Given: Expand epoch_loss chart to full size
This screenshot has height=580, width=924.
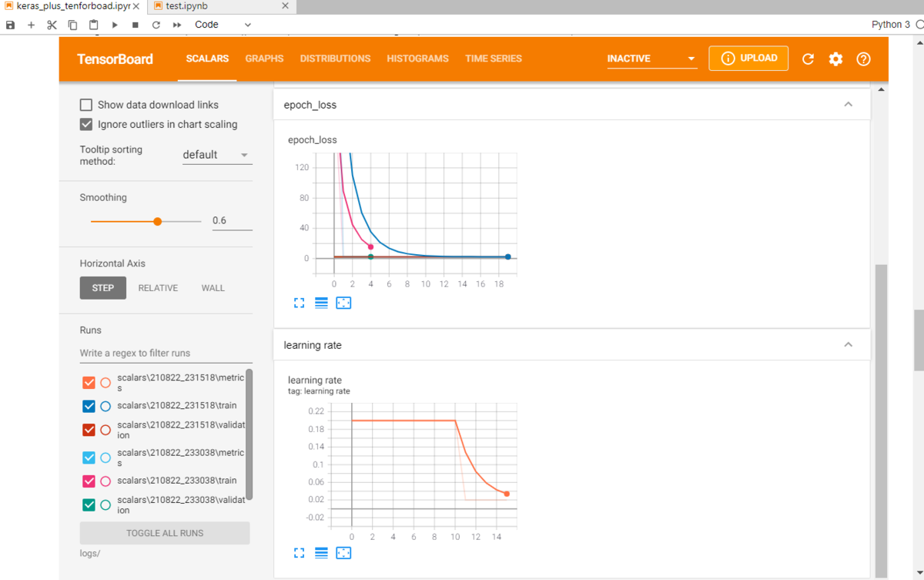Looking at the screenshot, I should (x=300, y=303).
